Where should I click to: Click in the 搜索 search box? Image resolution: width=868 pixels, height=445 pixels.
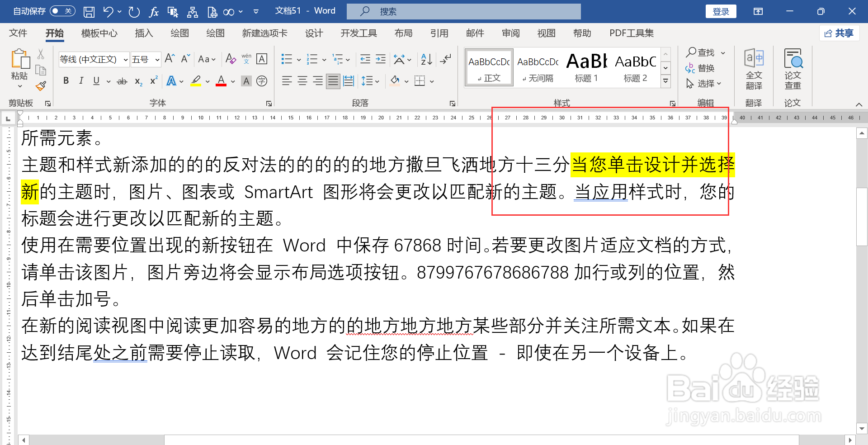(x=464, y=11)
